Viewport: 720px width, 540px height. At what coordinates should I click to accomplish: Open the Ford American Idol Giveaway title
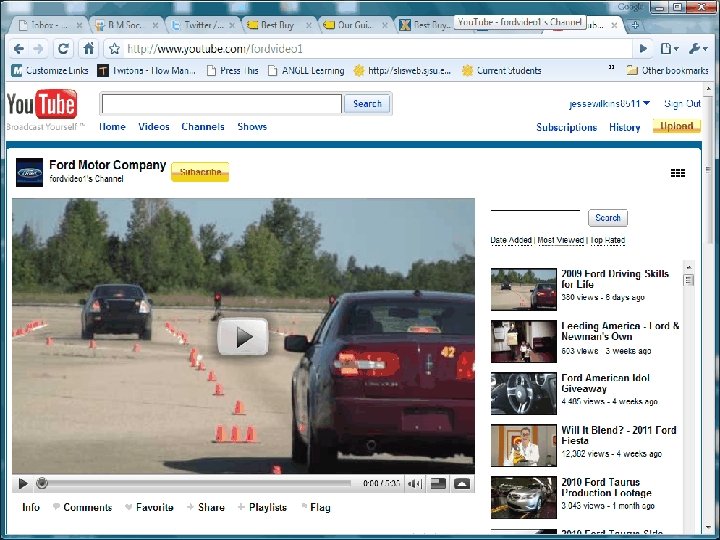coord(605,383)
